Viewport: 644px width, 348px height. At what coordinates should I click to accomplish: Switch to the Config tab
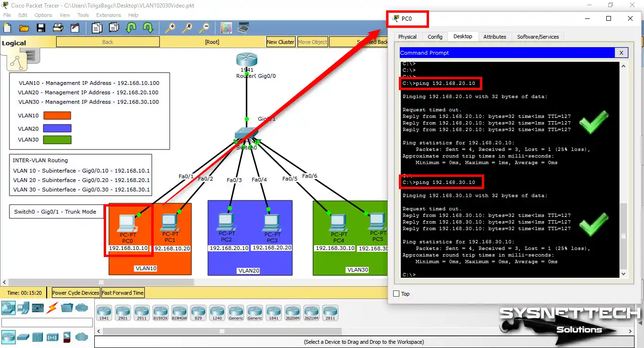pyautogui.click(x=435, y=36)
